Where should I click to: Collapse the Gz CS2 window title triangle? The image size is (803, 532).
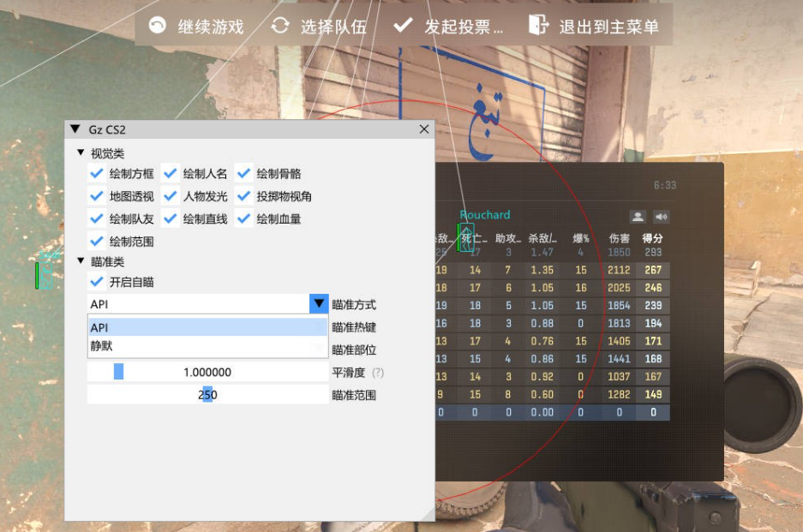tap(75, 129)
